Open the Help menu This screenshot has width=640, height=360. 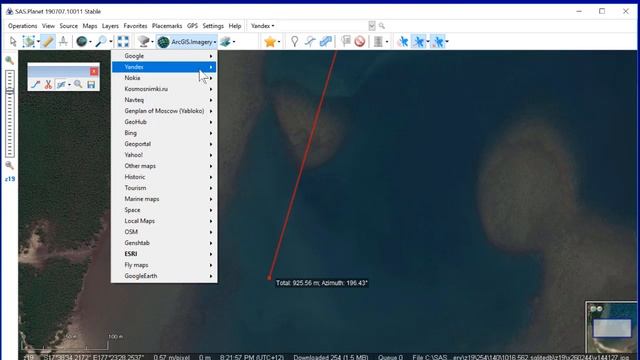pyautogui.click(x=235, y=26)
